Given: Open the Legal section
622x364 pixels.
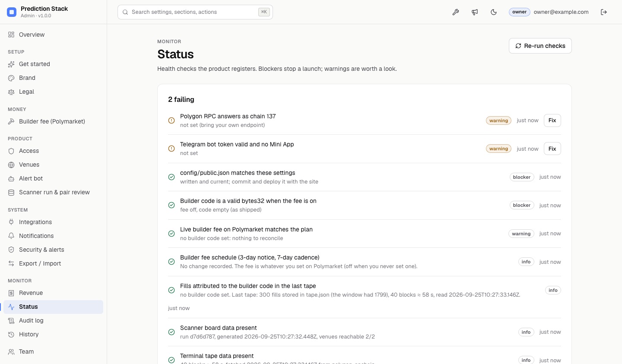Looking at the screenshot, I should pos(54,92).
